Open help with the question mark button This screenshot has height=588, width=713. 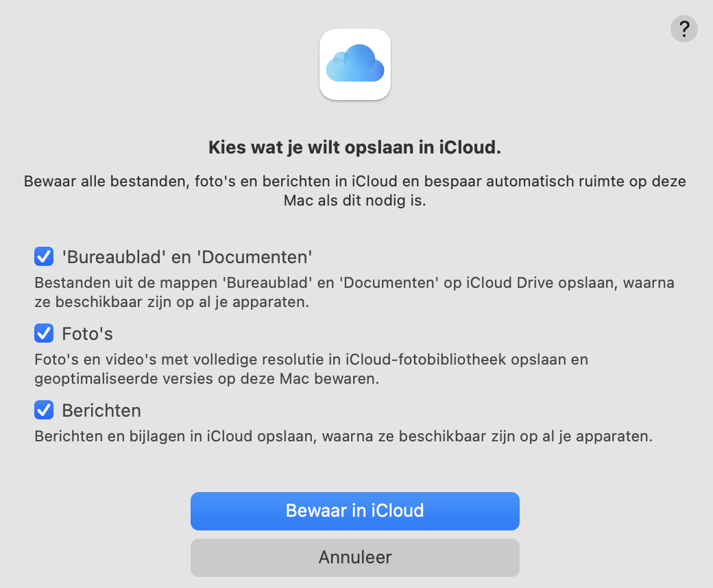pos(684,29)
